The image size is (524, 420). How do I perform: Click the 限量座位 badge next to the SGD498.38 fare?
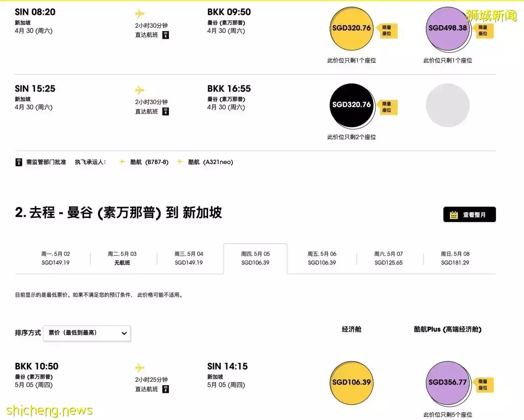coord(483,30)
